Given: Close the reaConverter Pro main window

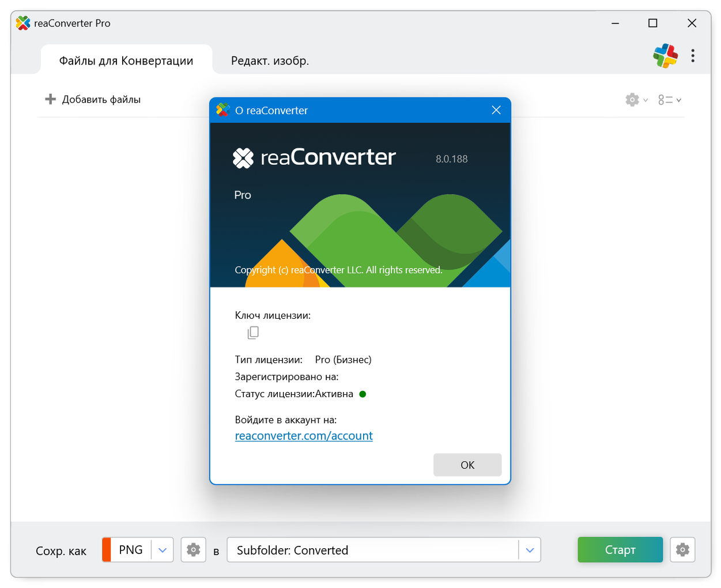Looking at the screenshot, I should [x=692, y=23].
